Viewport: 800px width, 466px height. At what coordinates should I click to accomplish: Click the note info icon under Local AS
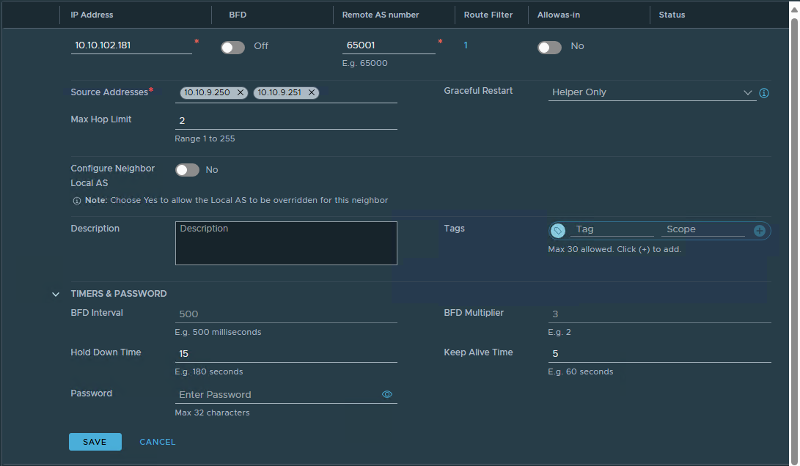coord(77,200)
